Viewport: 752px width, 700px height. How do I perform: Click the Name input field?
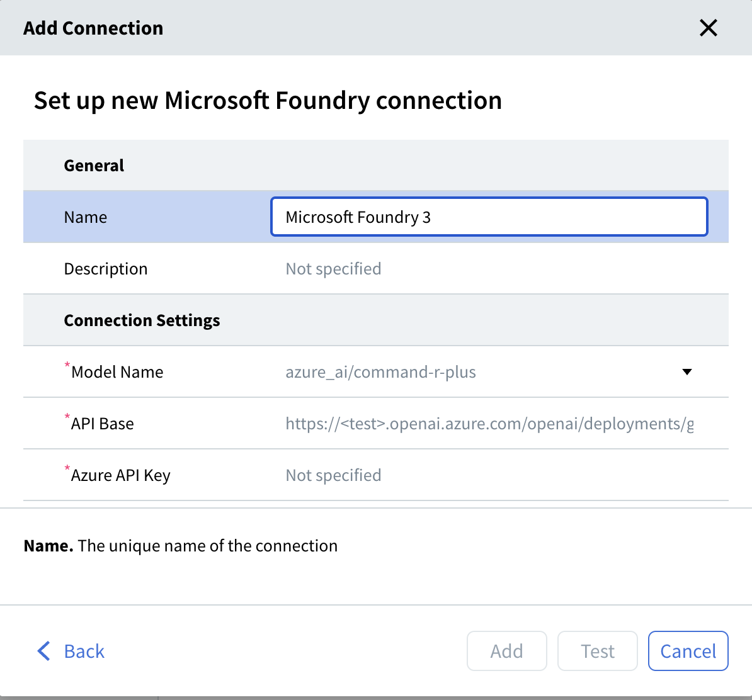(489, 217)
